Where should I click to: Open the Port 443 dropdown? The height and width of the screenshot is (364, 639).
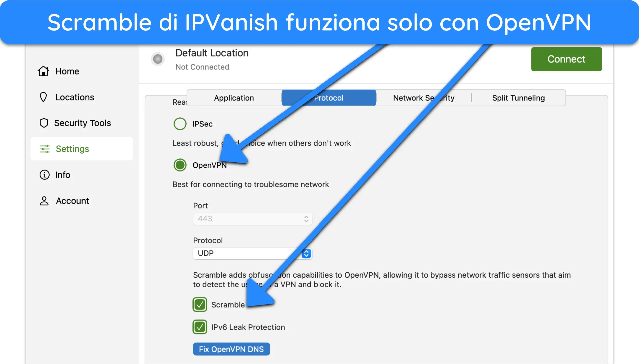pos(252,219)
